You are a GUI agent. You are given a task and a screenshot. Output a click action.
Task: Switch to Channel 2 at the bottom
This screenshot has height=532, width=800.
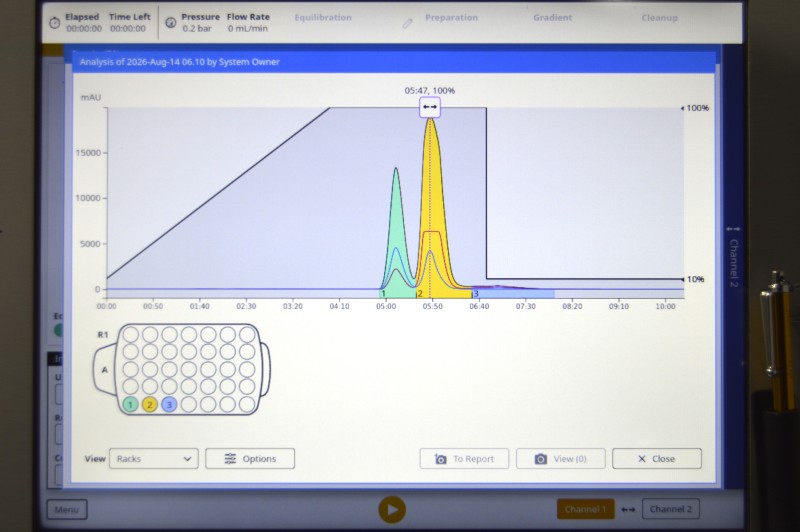point(670,509)
